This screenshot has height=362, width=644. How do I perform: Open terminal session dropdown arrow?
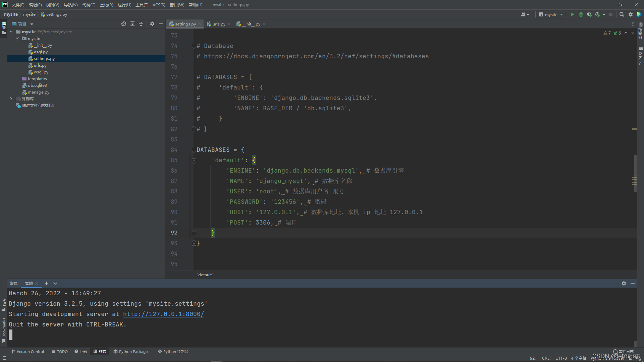(x=55, y=283)
